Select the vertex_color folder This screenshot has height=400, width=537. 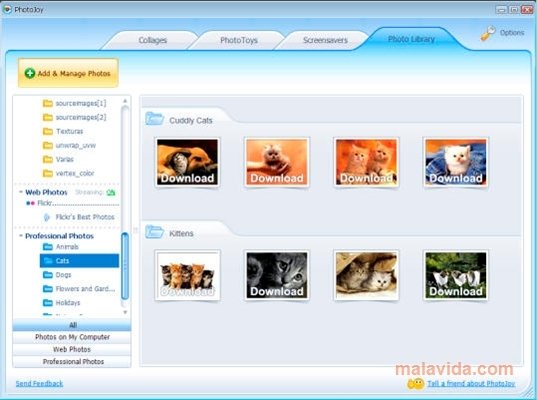click(68, 173)
